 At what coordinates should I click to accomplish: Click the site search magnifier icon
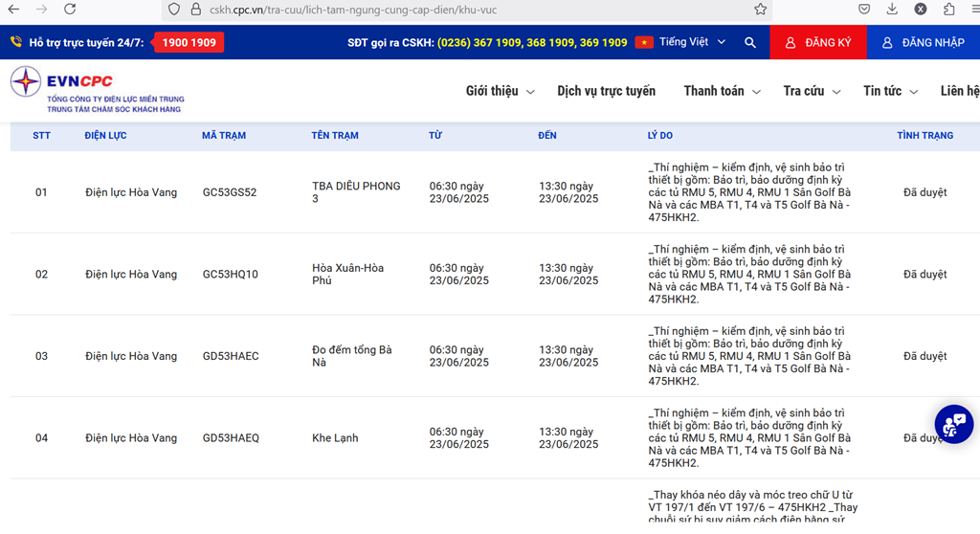(750, 43)
